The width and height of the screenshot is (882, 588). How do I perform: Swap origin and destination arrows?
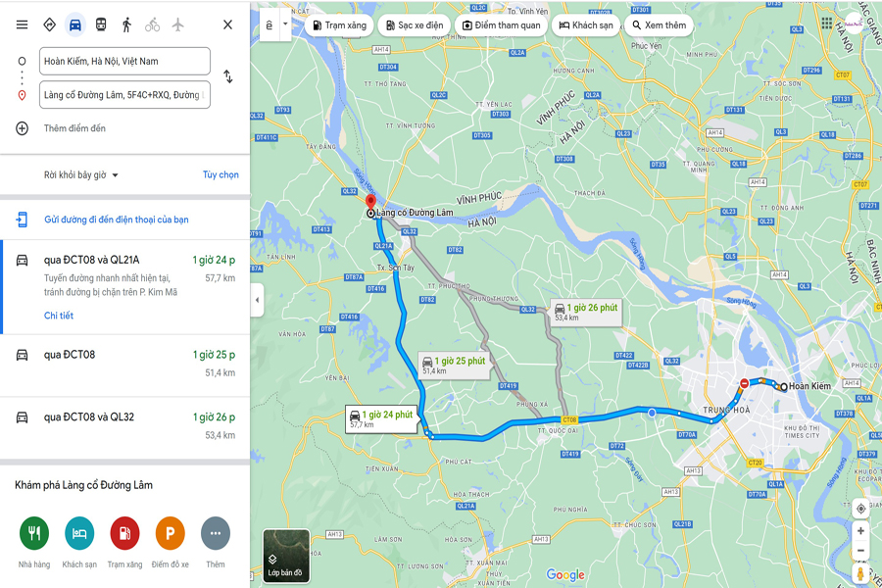click(227, 76)
